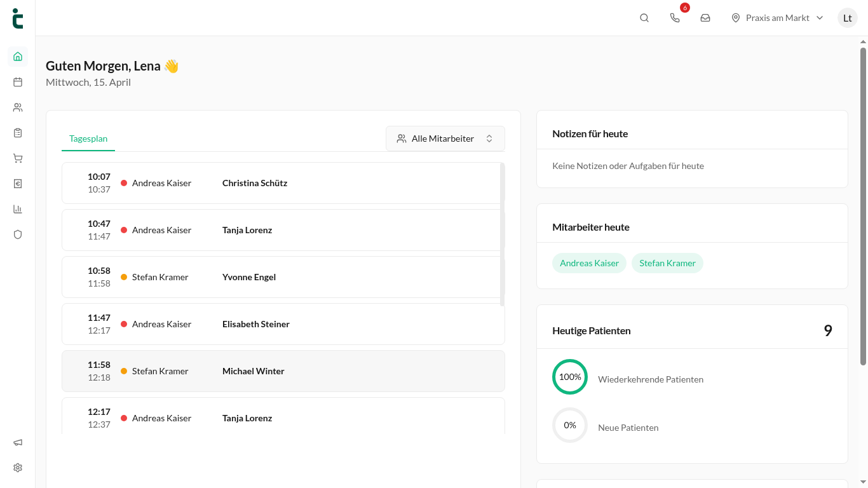Click the day plan list scrollbar
The width and height of the screenshot is (868, 488).
503,234
